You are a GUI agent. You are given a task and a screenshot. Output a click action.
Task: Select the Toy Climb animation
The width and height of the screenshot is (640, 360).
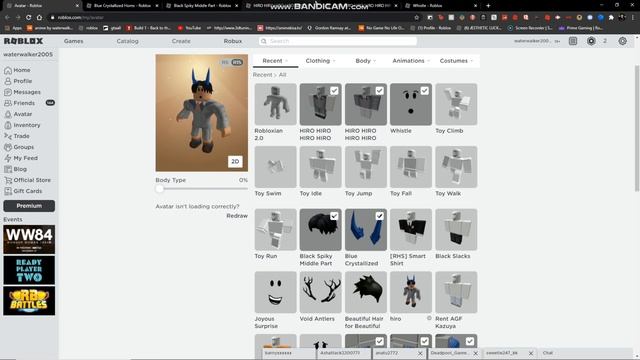point(456,104)
